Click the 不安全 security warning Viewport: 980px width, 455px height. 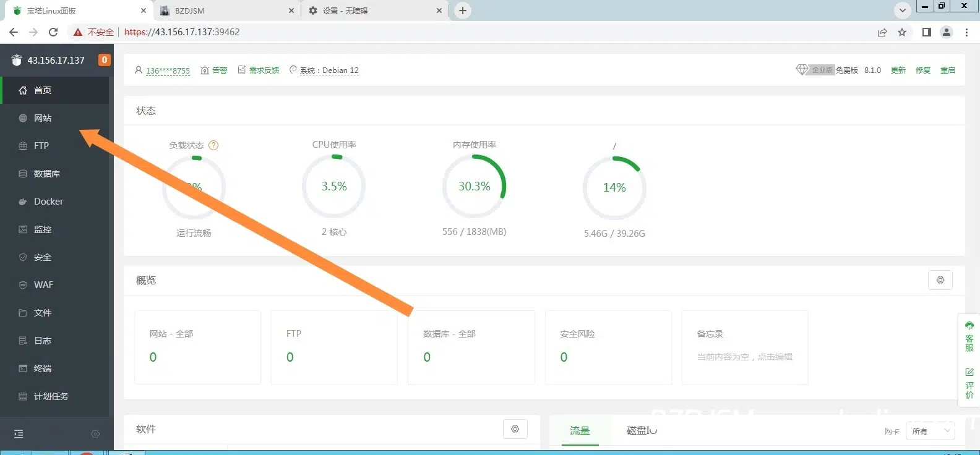(94, 32)
